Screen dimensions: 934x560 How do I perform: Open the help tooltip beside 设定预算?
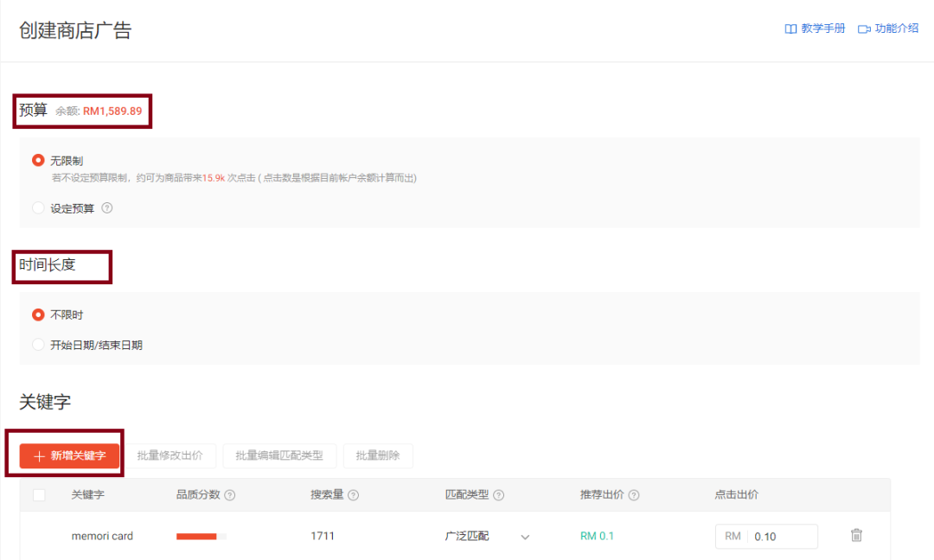(107, 208)
